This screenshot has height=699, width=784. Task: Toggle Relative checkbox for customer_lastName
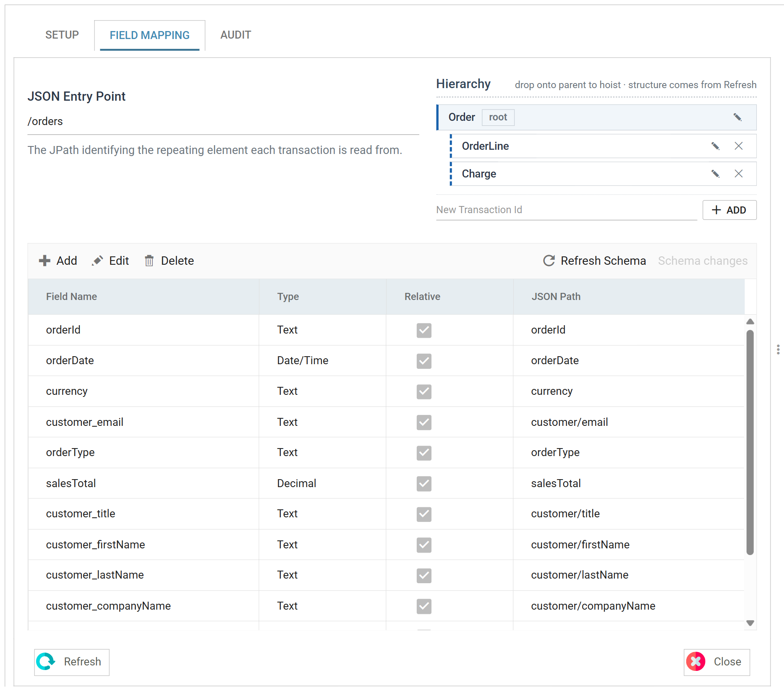tap(424, 575)
